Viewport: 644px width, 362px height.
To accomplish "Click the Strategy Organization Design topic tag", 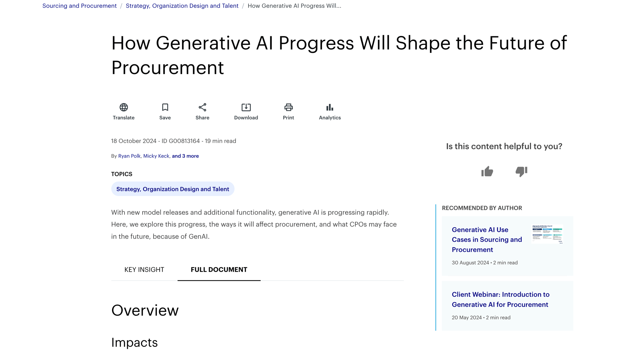I will point(173,189).
